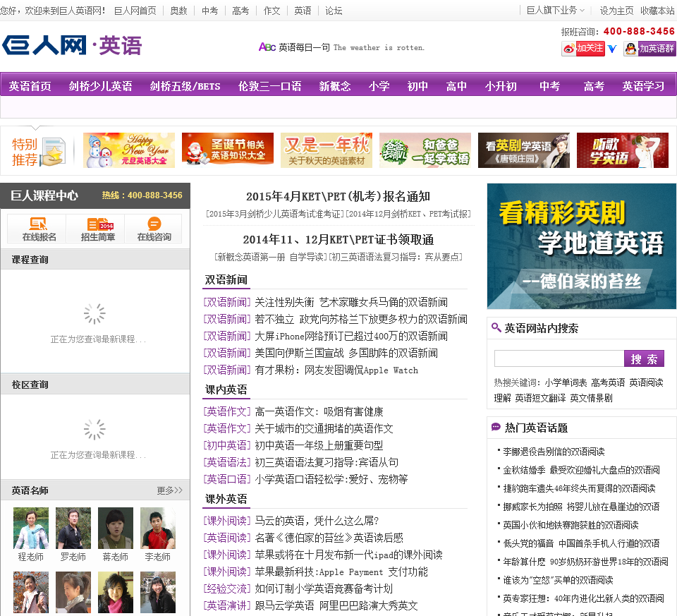Open hot topic 李娜退役告别信的双语阅读
The height and width of the screenshot is (616, 677).
554,452
